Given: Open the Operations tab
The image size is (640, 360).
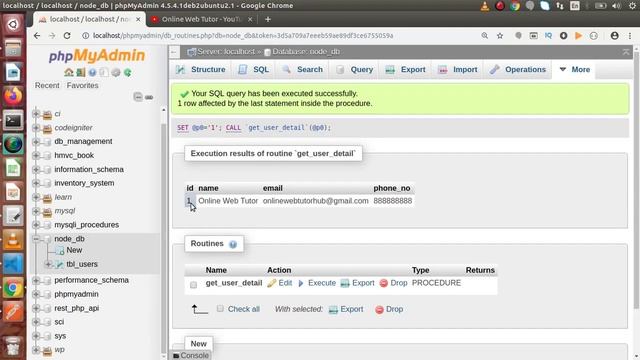Looking at the screenshot, I should pyautogui.click(x=518, y=69).
